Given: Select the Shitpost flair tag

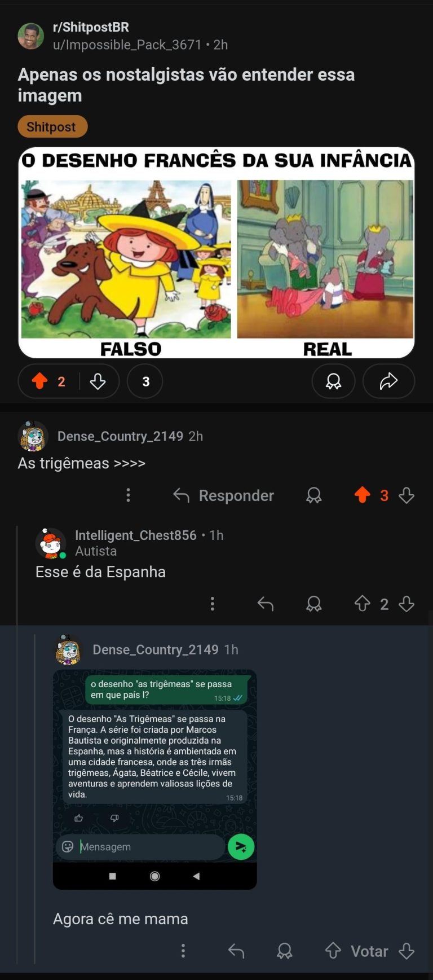Looking at the screenshot, I should pyautogui.click(x=52, y=126).
